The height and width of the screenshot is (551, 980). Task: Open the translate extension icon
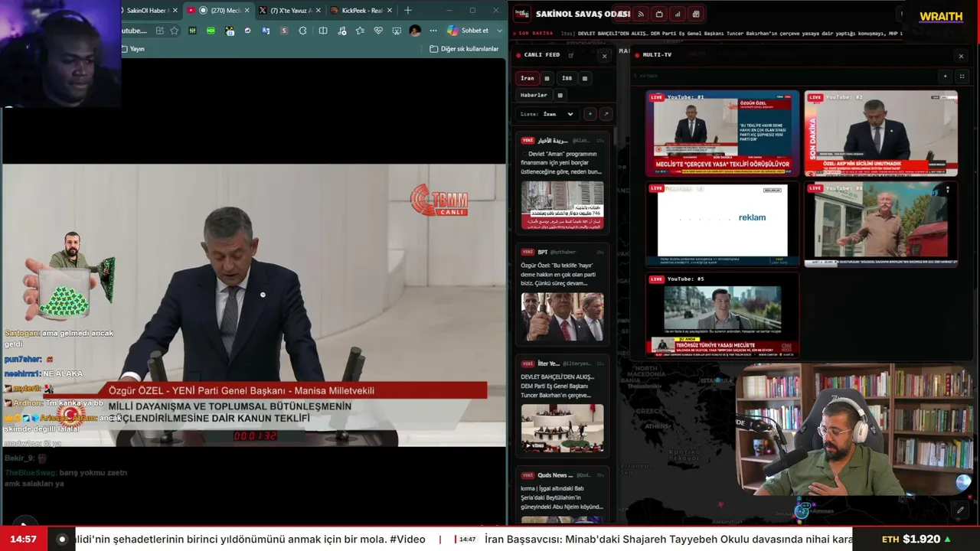[x=266, y=31]
